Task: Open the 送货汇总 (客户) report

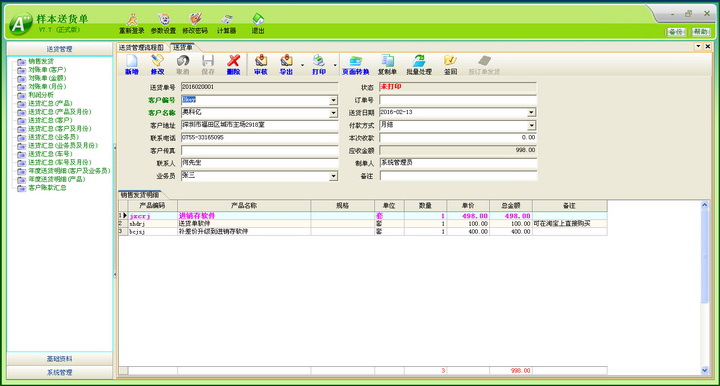Action: (50, 120)
